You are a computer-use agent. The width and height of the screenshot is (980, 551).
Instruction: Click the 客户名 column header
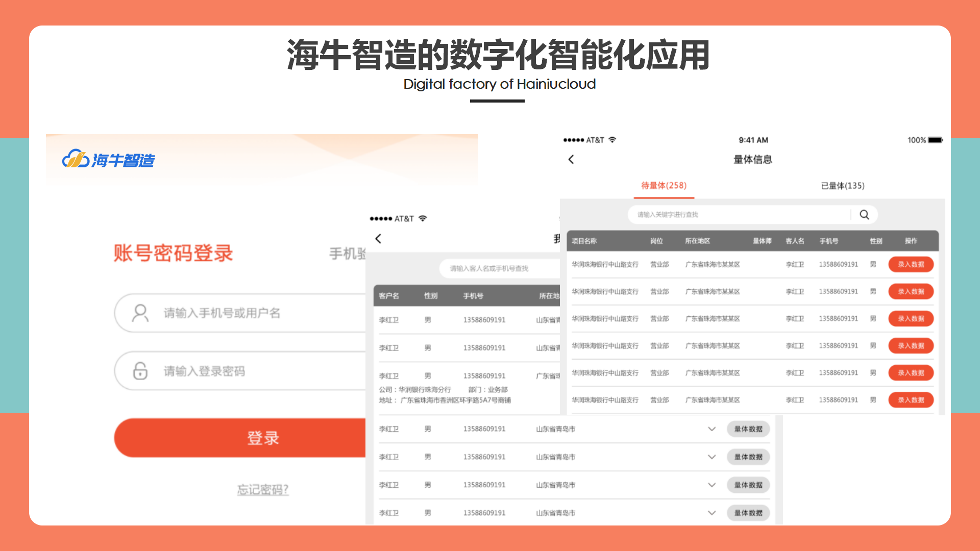(x=389, y=296)
